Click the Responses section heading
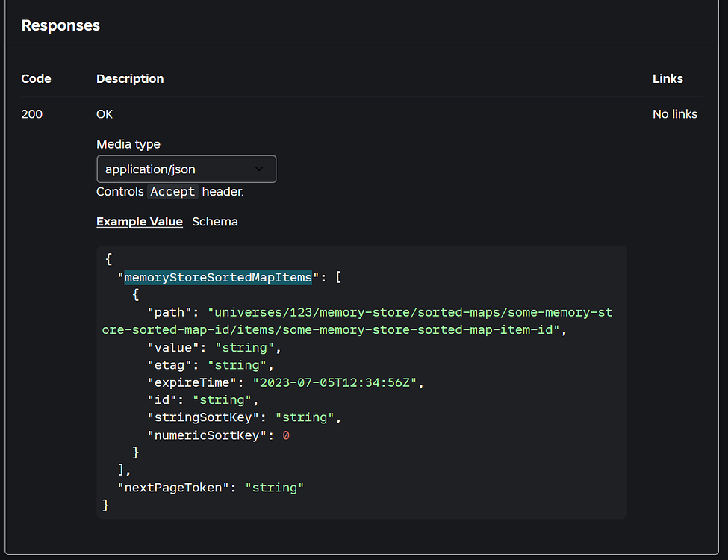Image resolution: width=728 pixels, height=560 pixels. pos(60,25)
